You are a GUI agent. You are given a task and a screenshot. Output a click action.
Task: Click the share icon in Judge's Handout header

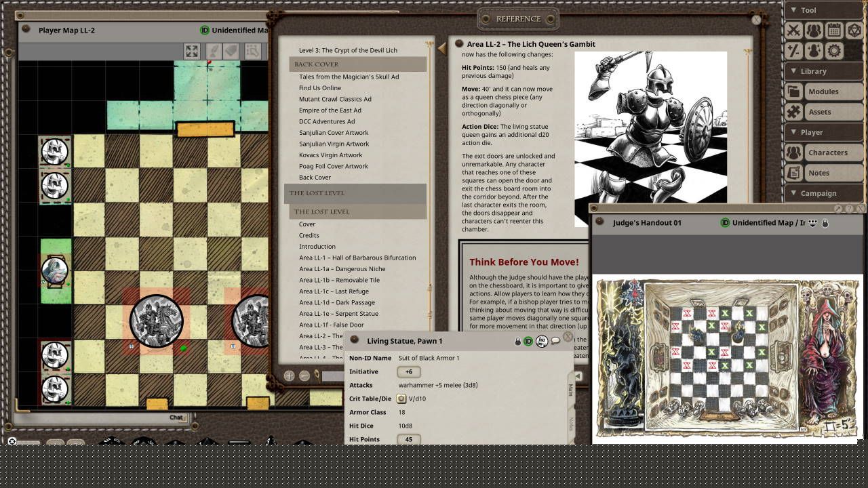[813, 222]
